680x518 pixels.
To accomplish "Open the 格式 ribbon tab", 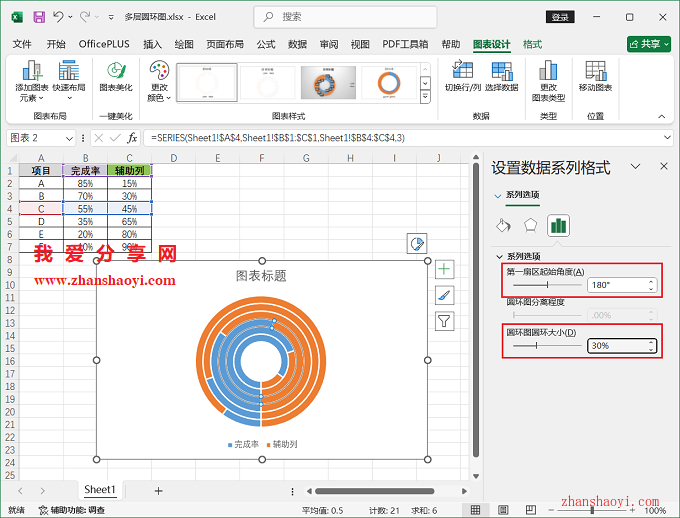I will coord(533,44).
